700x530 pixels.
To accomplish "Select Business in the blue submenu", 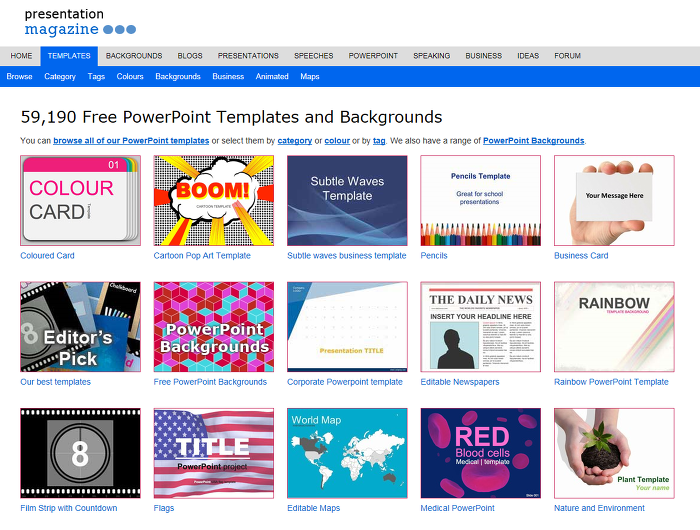I will coord(228,76).
